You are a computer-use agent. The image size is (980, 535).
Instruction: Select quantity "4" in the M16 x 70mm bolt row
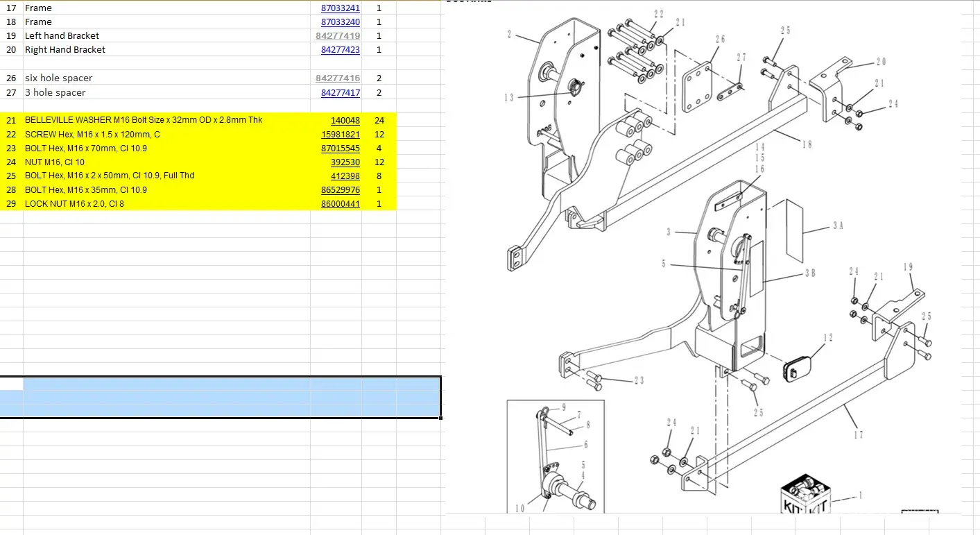[x=379, y=148]
